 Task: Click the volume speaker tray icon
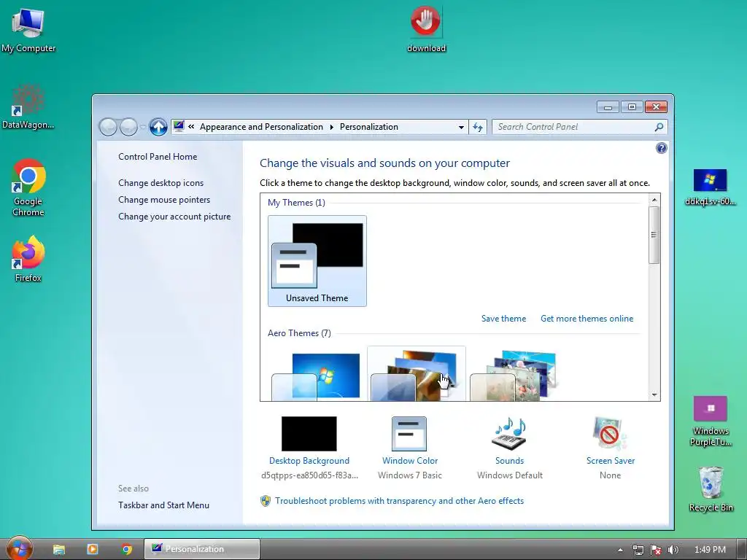click(673, 550)
